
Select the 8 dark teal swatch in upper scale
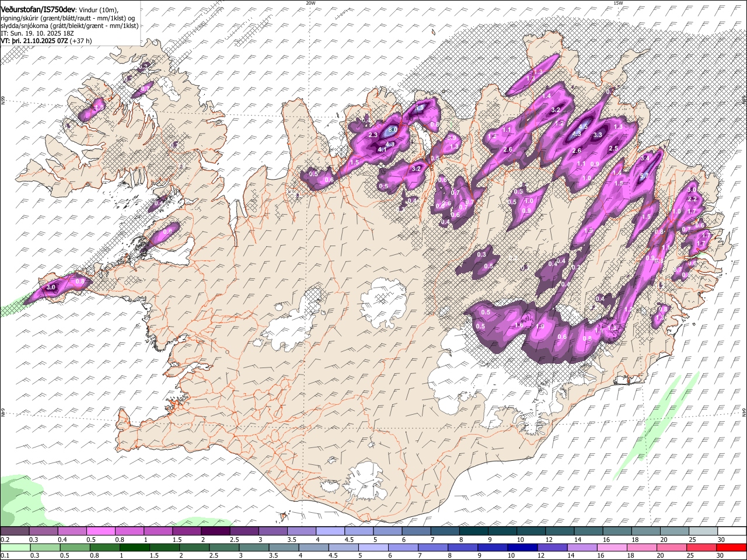tap(474, 531)
